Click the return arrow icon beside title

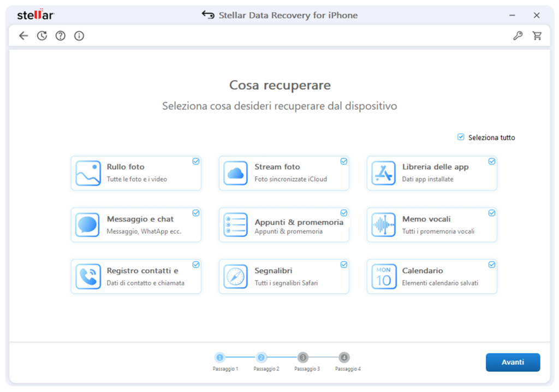pos(208,15)
